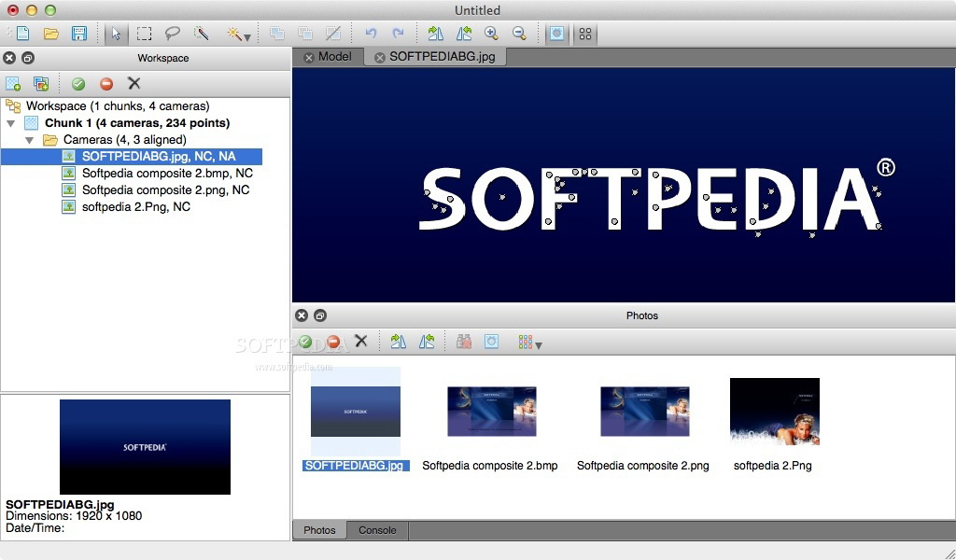Viewport: 956px width, 560px height.
Task: Select softpedia 2.Png in the Workspace tree
Action: 135,207
